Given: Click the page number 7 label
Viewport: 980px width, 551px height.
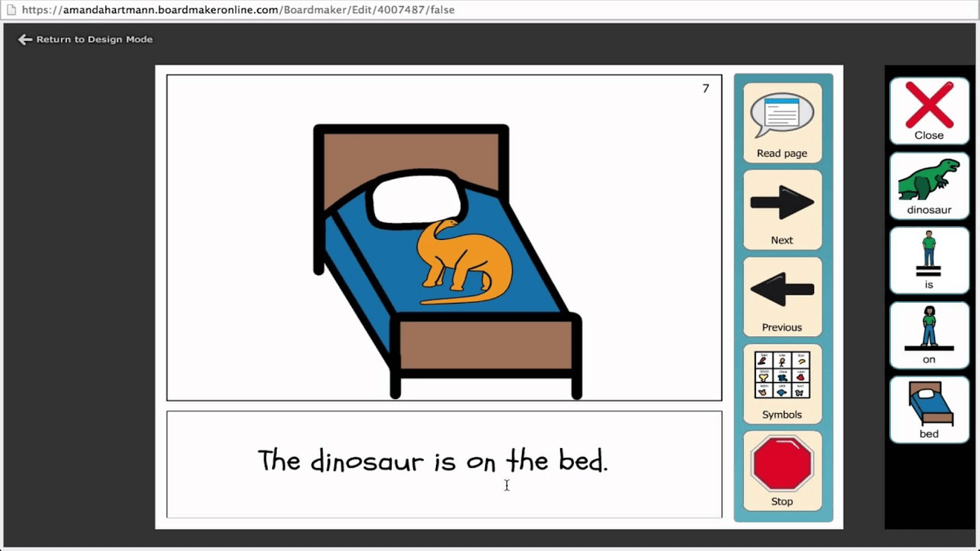Looking at the screenshot, I should point(706,87).
